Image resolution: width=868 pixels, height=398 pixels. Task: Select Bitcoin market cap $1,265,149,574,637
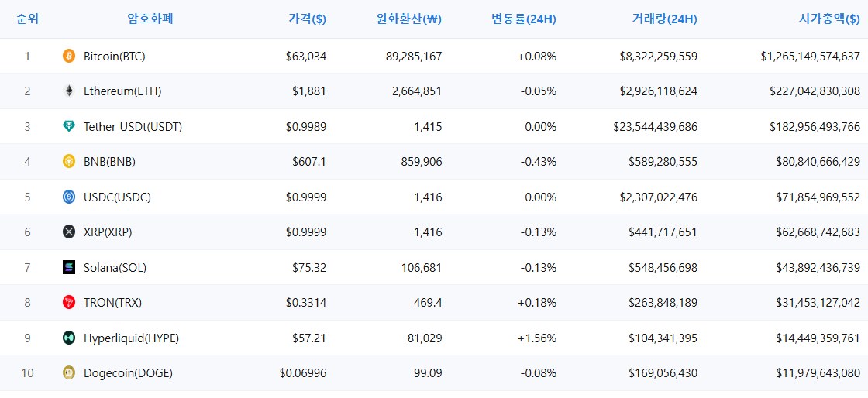[811, 57]
